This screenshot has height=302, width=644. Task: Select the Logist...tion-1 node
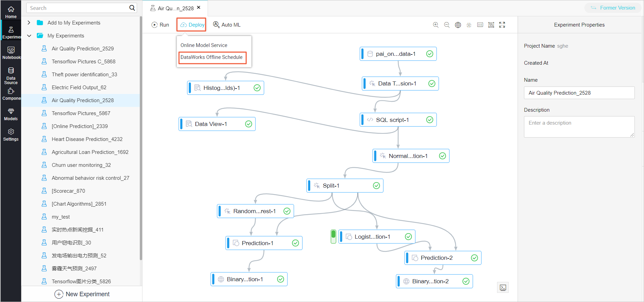tap(377, 237)
